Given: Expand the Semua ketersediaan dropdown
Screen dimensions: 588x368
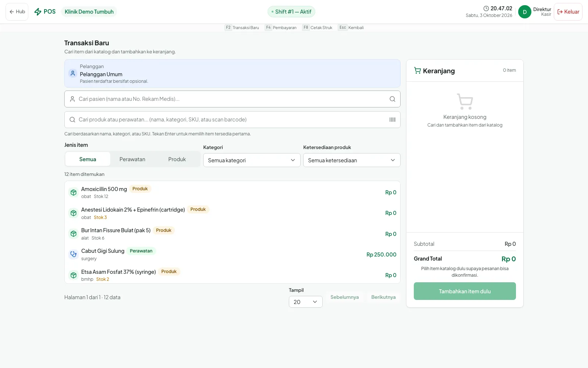Looking at the screenshot, I should coord(352,160).
